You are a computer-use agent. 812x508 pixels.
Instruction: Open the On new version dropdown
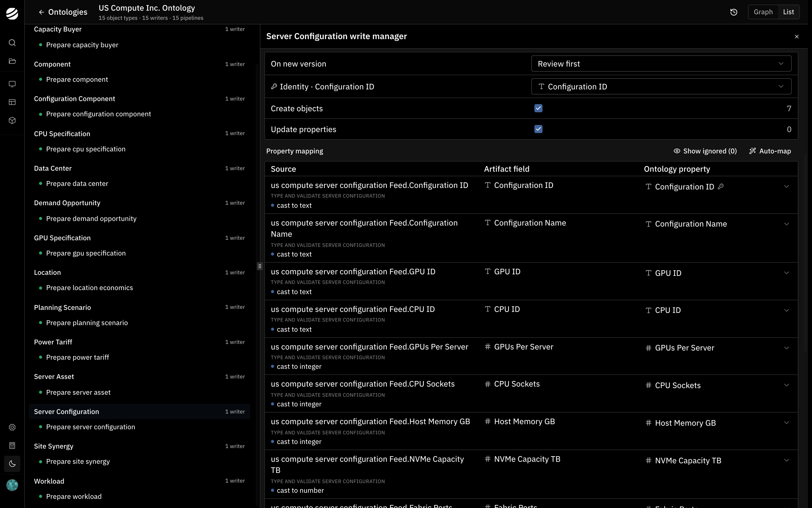click(x=661, y=64)
